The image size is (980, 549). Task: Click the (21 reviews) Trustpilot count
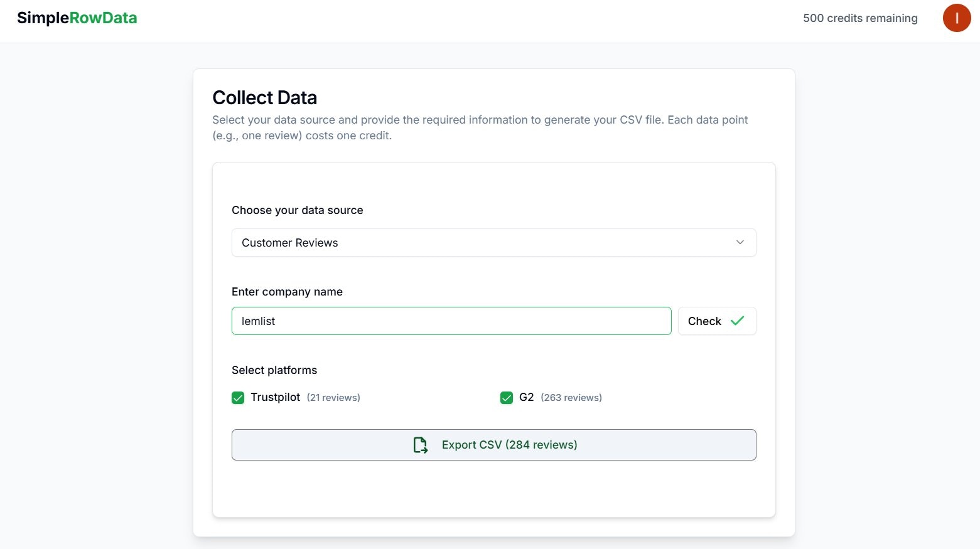(x=333, y=397)
